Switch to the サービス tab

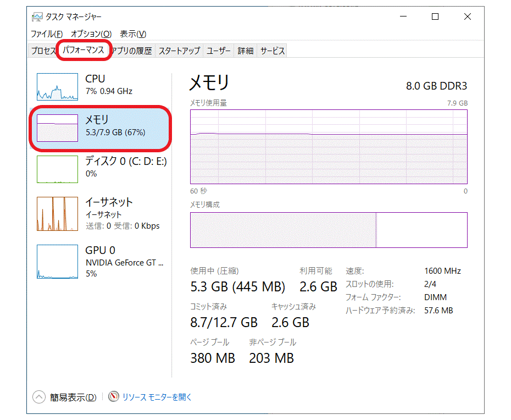(272, 51)
